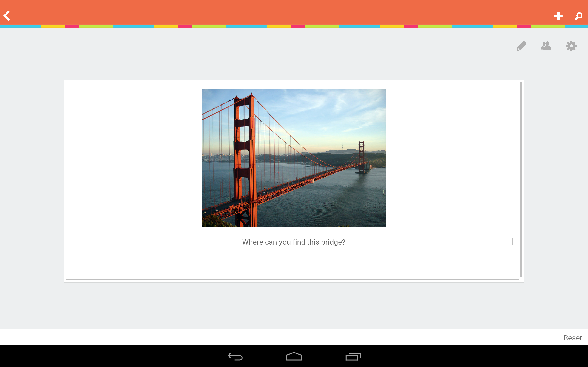Image resolution: width=588 pixels, height=367 pixels.
Task: Select the bridge question text
Action: 294,242
